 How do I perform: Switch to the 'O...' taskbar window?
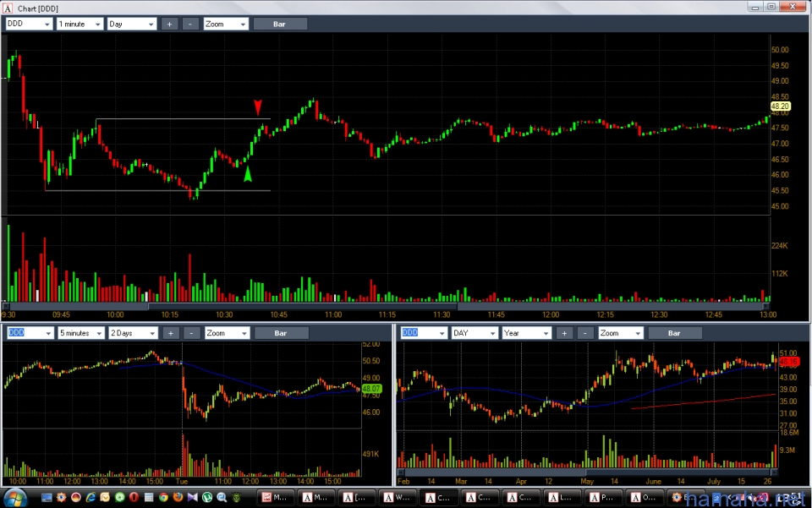pyautogui.click(x=643, y=498)
